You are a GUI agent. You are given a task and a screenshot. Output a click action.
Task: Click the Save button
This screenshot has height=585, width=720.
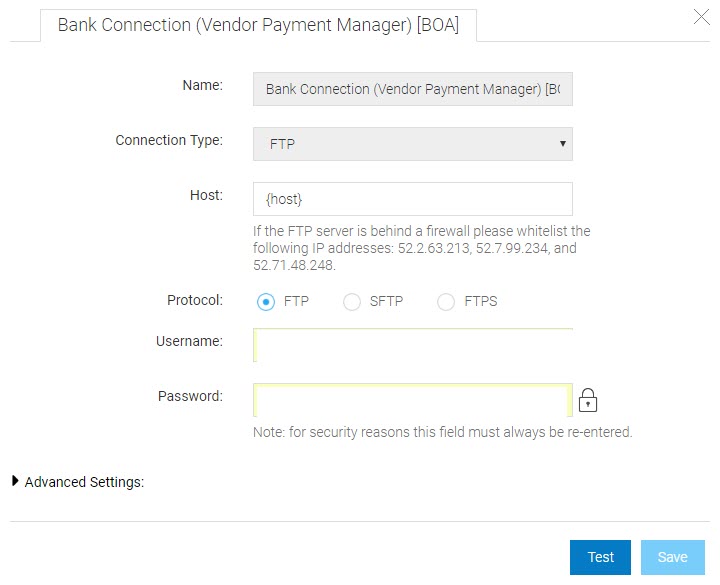click(673, 557)
